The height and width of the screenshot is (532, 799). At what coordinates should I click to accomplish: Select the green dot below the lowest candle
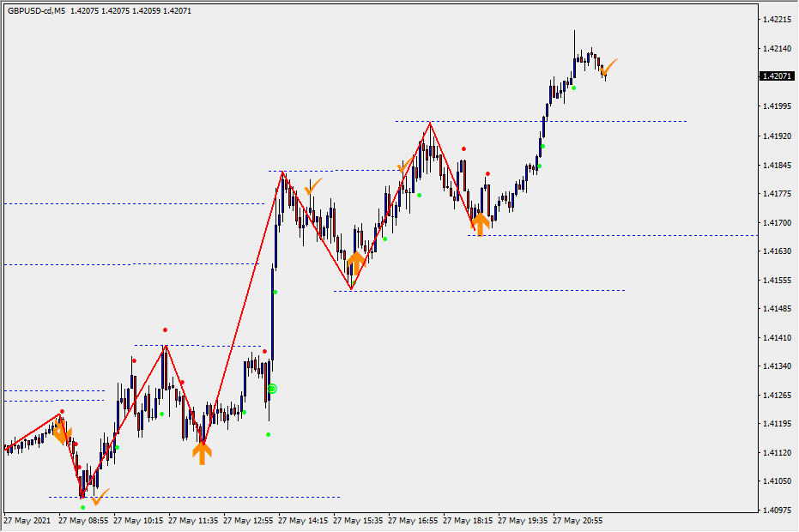tap(83, 507)
